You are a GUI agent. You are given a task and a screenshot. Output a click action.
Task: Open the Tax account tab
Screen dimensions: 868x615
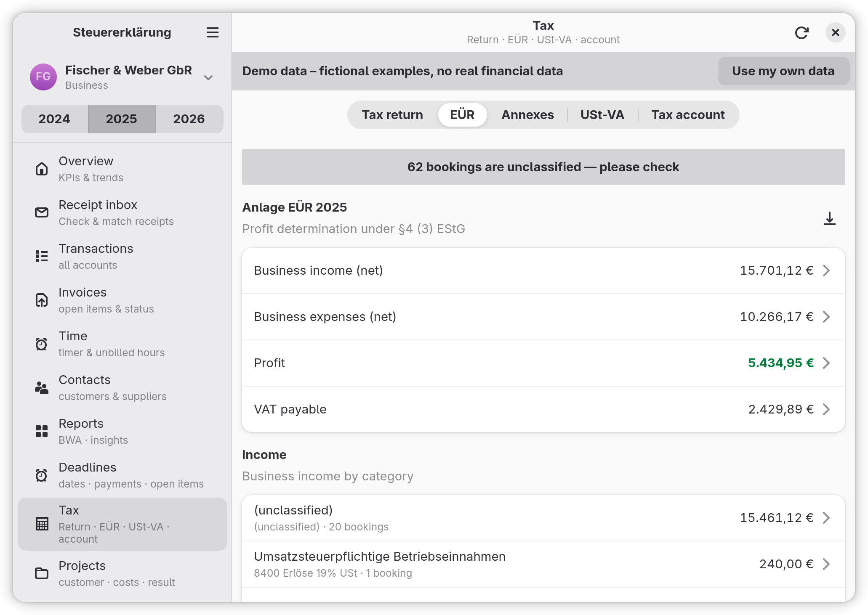(688, 115)
